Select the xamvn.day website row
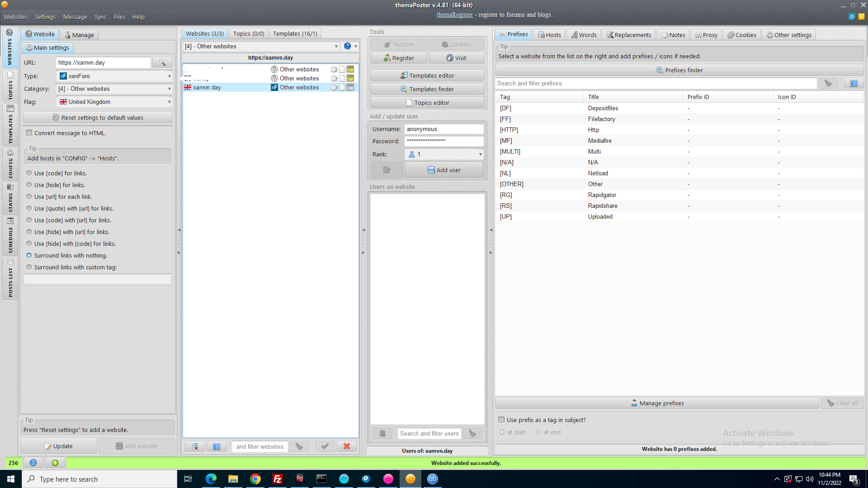This screenshot has height=488, width=868. [x=270, y=87]
